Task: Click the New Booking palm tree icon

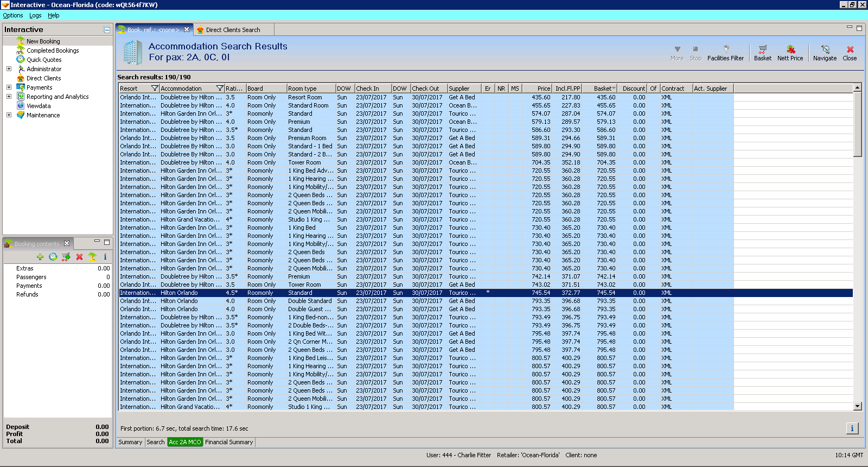Action: tap(21, 41)
